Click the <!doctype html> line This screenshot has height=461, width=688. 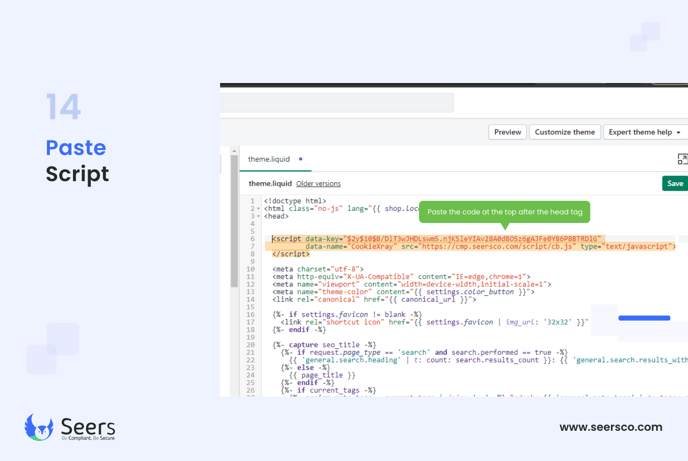pyautogui.click(x=295, y=201)
